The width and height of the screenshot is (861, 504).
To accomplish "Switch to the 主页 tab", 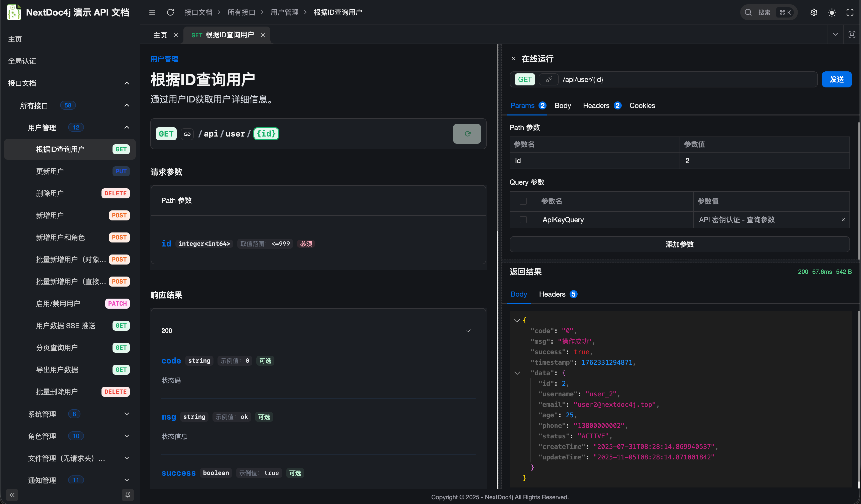I will [x=160, y=35].
